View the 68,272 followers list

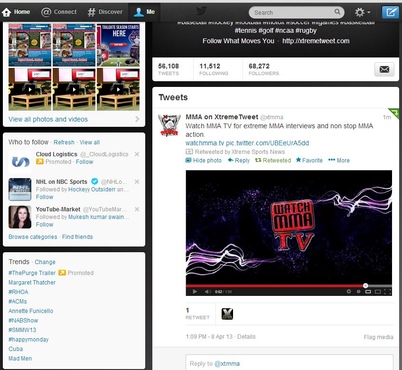(264, 69)
